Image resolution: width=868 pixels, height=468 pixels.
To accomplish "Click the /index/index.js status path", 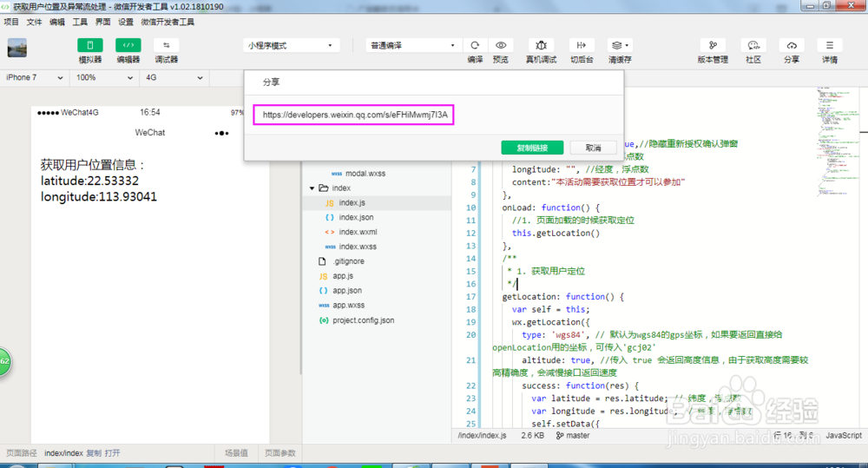I will pos(482,436).
